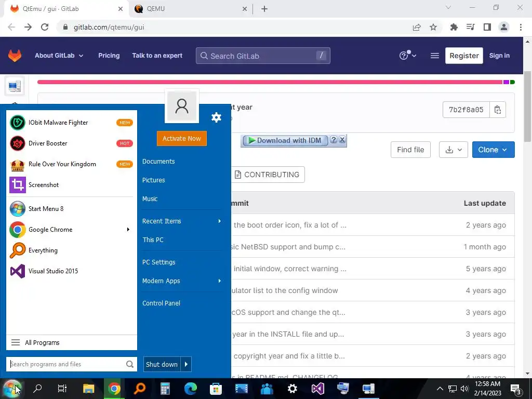
Task: Click GitLab hamburger menu icon
Action: click(435, 56)
